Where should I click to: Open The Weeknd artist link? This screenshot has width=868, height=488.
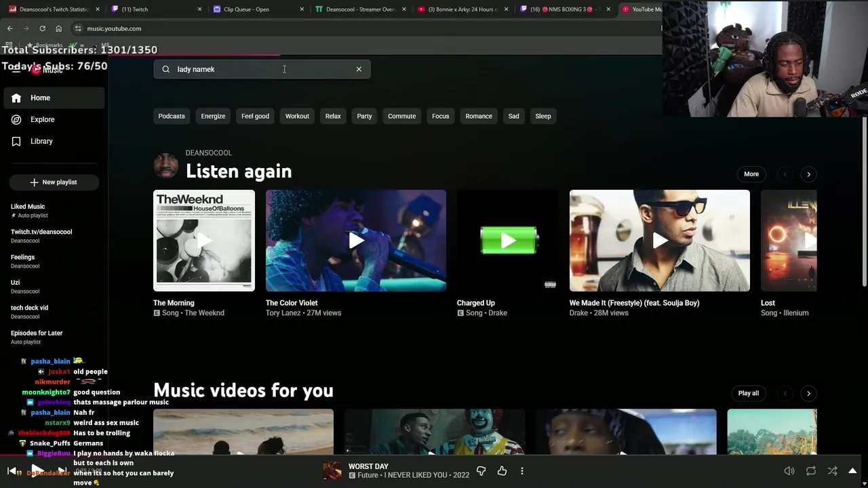pos(204,313)
